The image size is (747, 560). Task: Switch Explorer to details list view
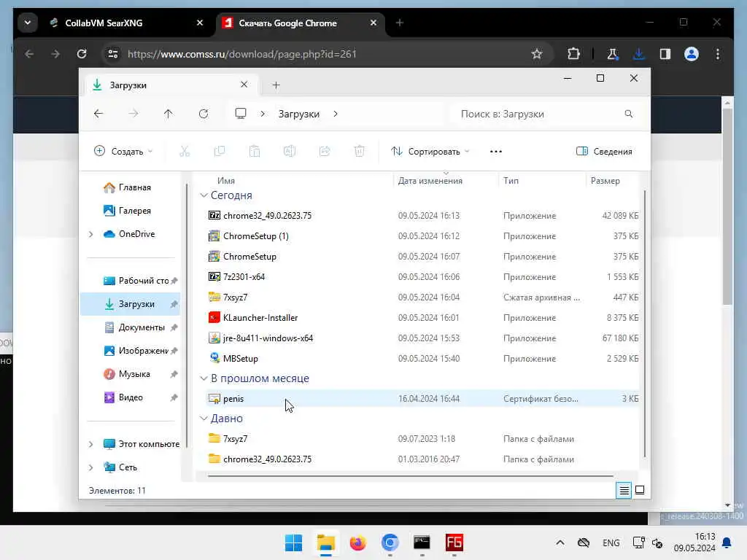pyautogui.click(x=624, y=490)
